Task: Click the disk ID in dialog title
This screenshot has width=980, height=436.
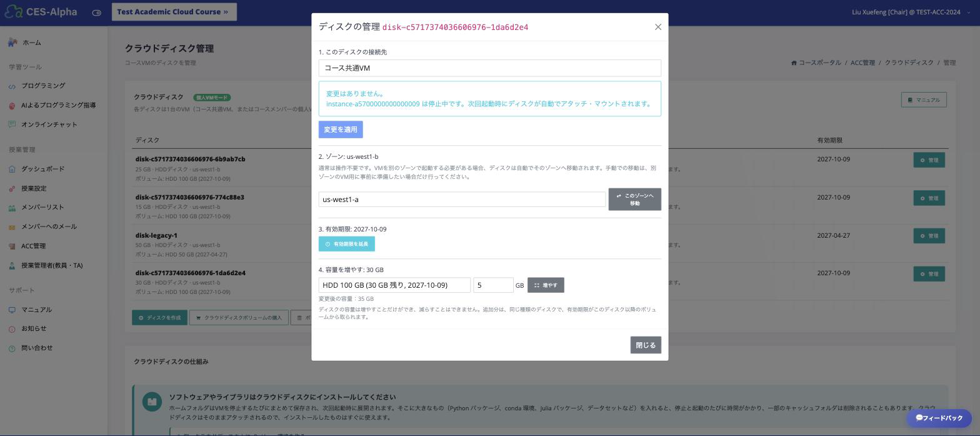Action: point(455,28)
